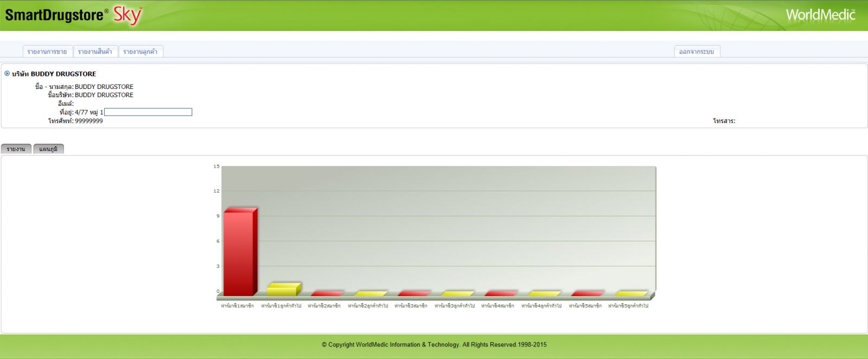Screen dimensions: 868x359
Task: Click the flat yellow ฟาร์มาซี3ลูกค้าทั่วไป bar
Action: click(x=457, y=293)
